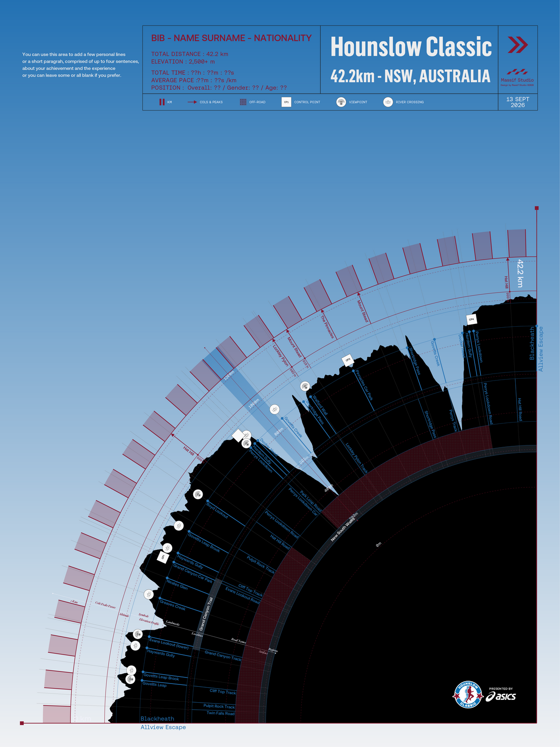Click the Off-Road dotted swatch in legend

coord(243,102)
